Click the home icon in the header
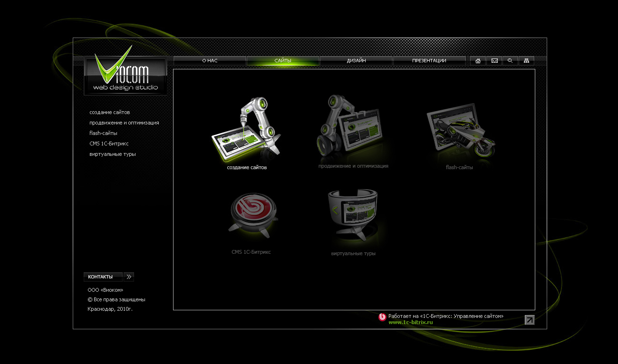This screenshot has width=618, height=364. 478,60
